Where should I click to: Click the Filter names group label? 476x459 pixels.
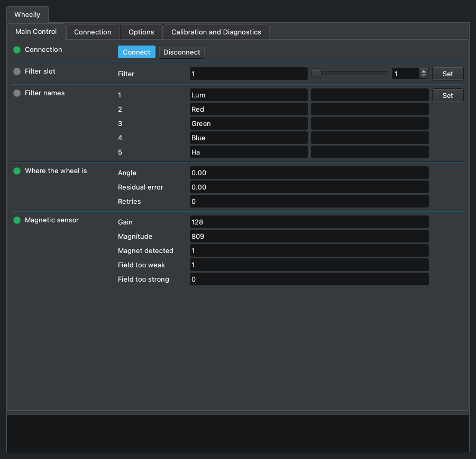[x=44, y=93]
